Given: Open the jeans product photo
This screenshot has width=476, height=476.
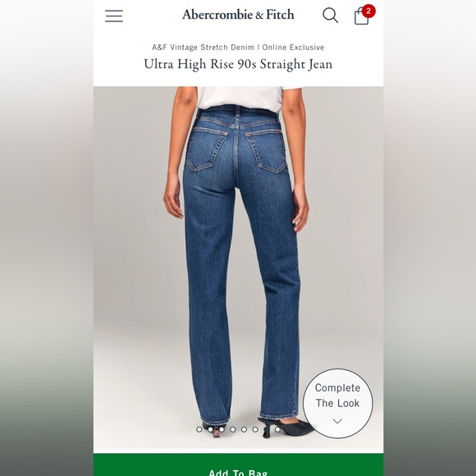Looking at the screenshot, I should [238, 268].
